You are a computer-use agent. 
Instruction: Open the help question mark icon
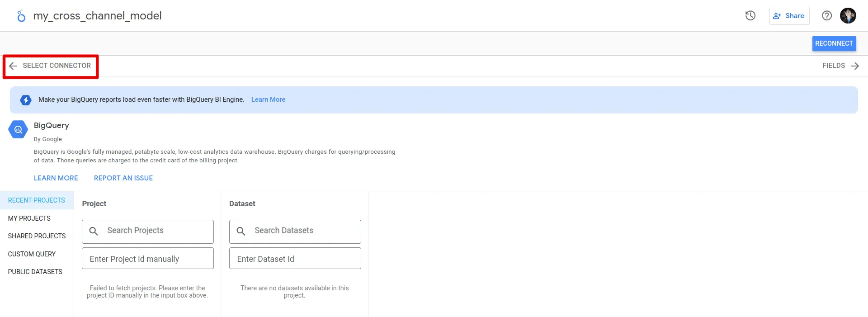pos(827,16)
